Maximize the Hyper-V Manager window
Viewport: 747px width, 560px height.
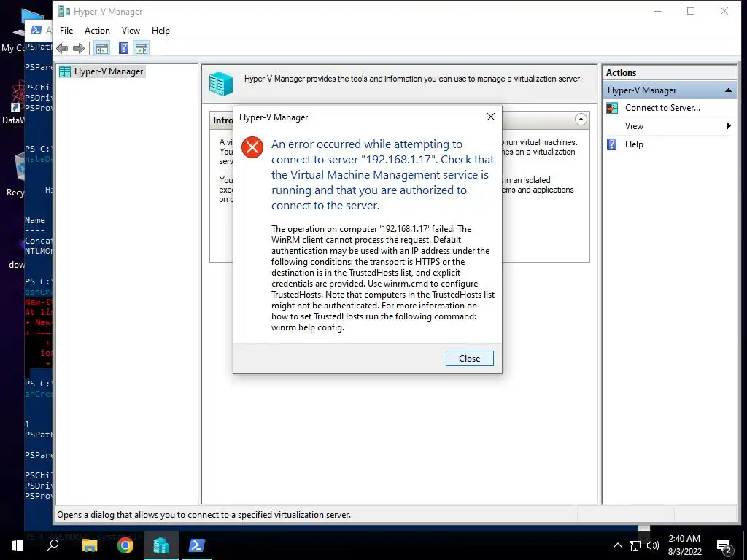click(691, 11)
